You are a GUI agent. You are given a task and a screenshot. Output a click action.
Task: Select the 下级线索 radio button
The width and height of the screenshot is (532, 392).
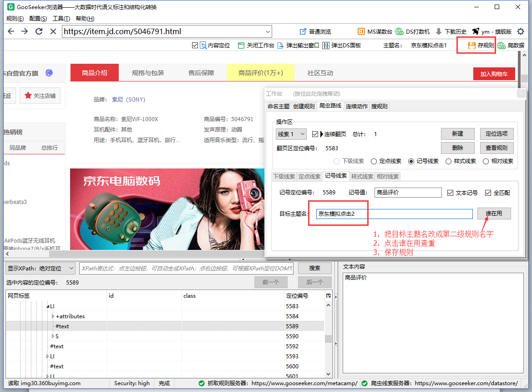337,161
